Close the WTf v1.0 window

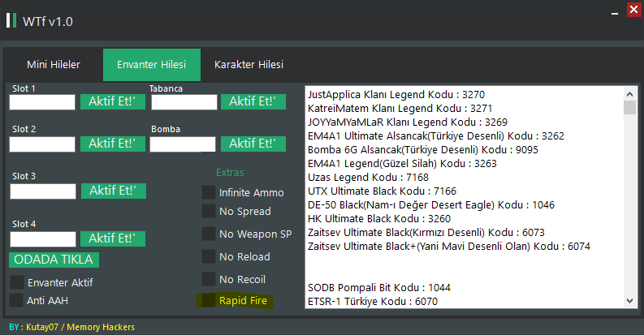click(x=634, y=10)
